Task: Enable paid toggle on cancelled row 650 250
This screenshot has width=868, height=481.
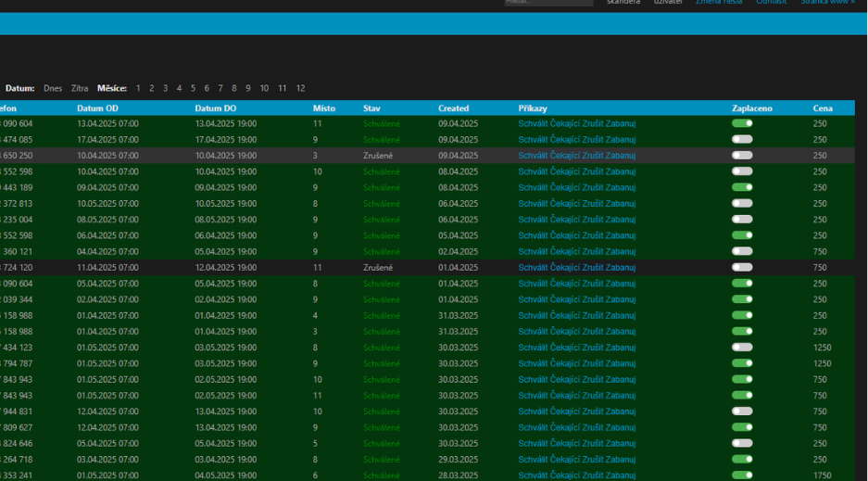Action: click(742, 156)
